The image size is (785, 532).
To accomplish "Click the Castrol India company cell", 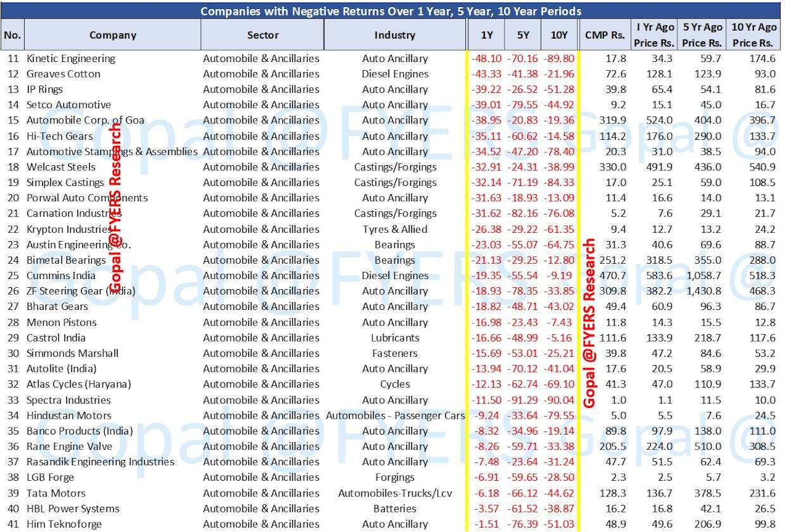I will pyautogui.click(x=56, y=337).
